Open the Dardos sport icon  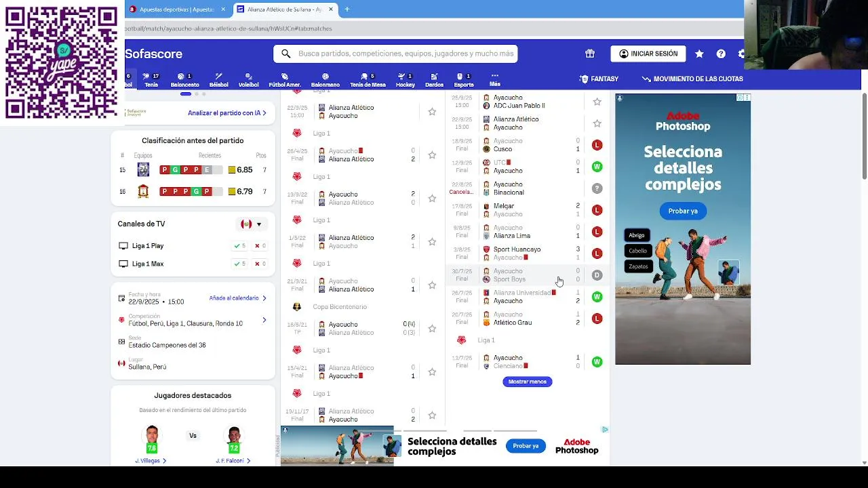(x=434, y=80)
